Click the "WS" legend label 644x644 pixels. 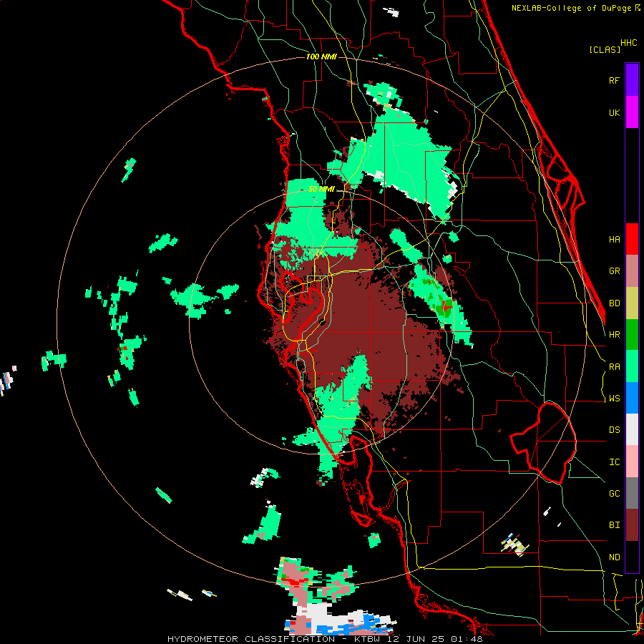(x=614, y=399)
